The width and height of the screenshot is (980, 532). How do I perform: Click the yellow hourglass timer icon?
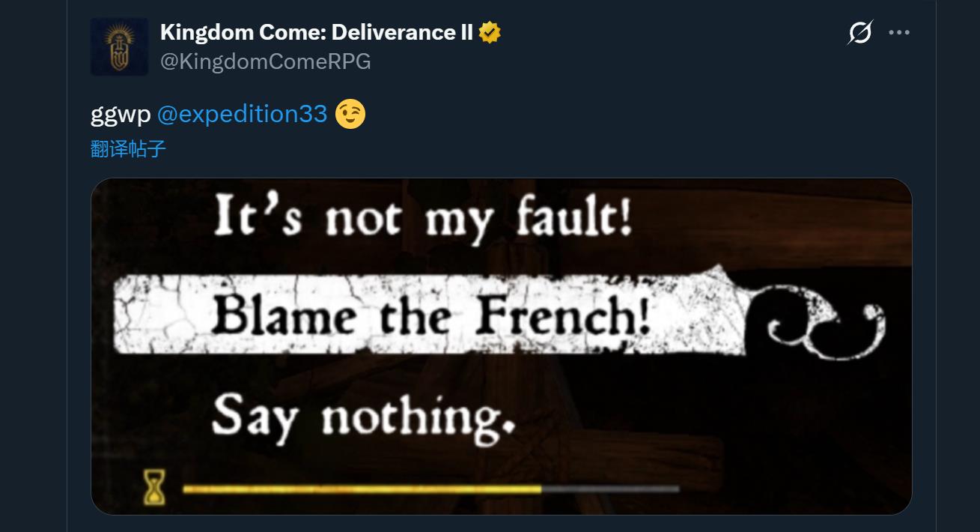tap(155, 489)
